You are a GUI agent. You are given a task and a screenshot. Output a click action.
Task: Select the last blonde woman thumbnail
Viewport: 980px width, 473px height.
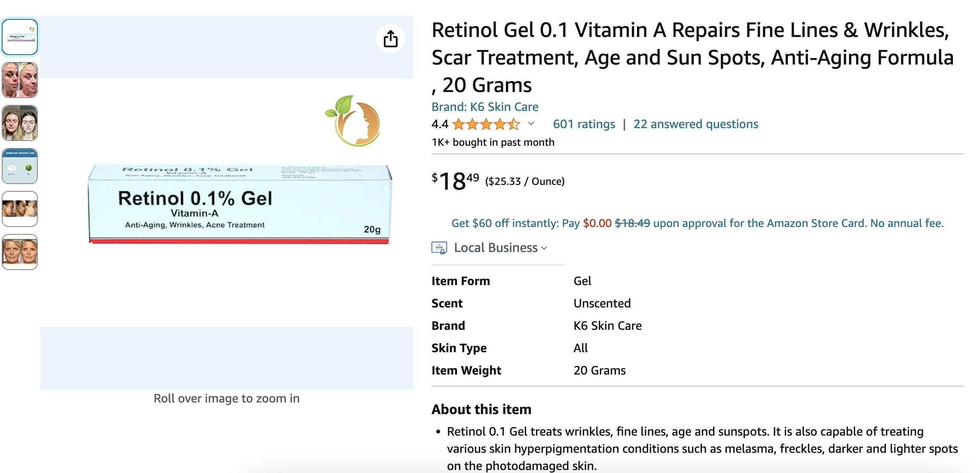[x=20, y=252]
